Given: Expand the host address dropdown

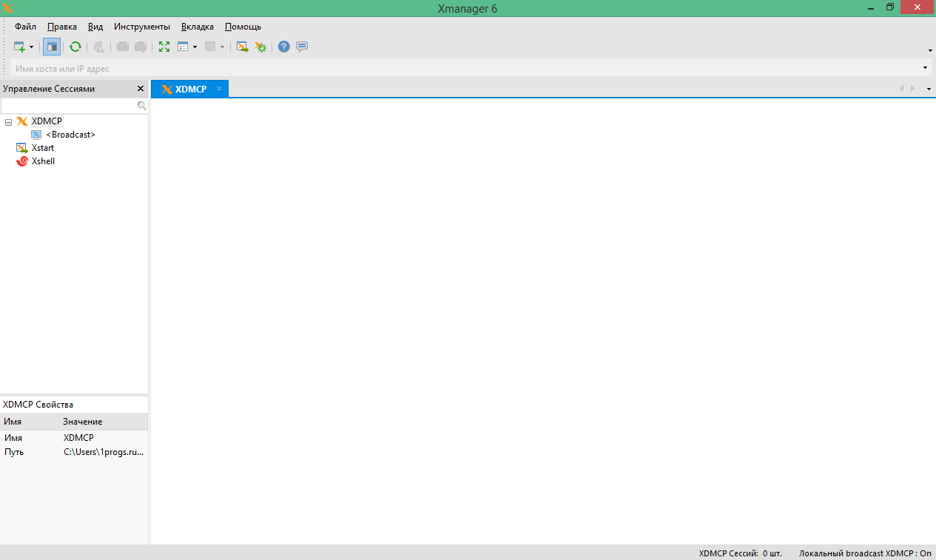Looking at the screenshot, I should (x=923, y=67).
